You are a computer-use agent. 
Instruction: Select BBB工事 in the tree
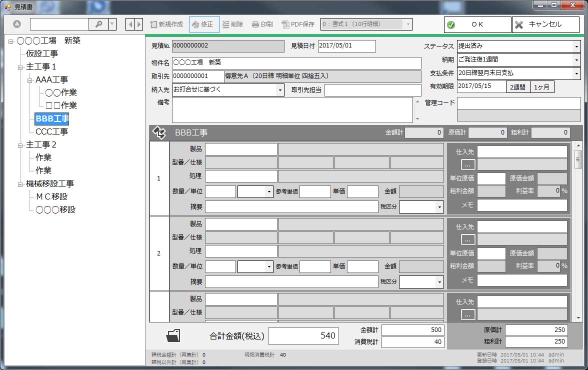click(x=52, y=119)
